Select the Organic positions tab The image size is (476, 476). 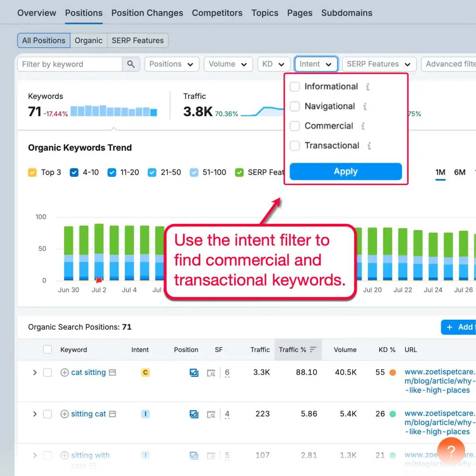coord(88,40)
